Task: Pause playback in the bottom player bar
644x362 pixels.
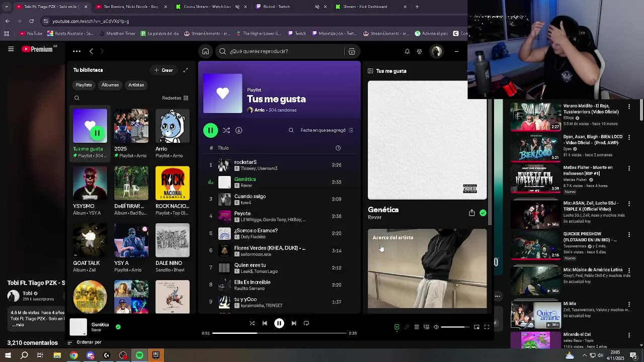Action: pos(279,323)
